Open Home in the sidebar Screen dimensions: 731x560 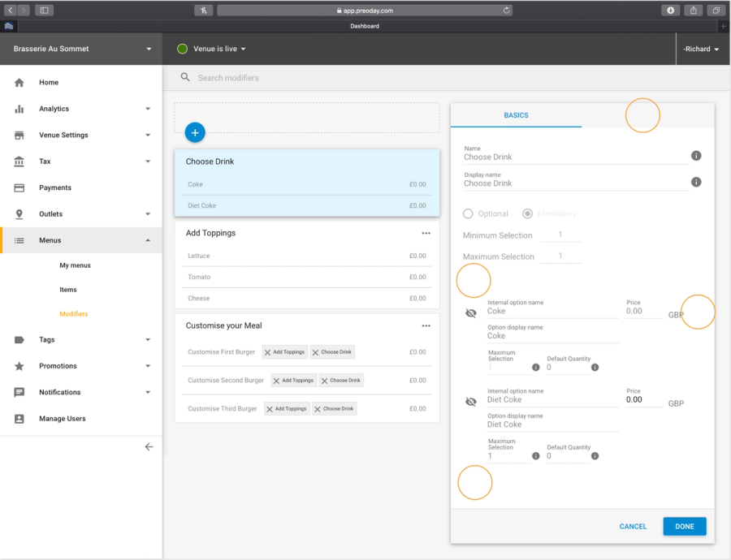point(49,83)
